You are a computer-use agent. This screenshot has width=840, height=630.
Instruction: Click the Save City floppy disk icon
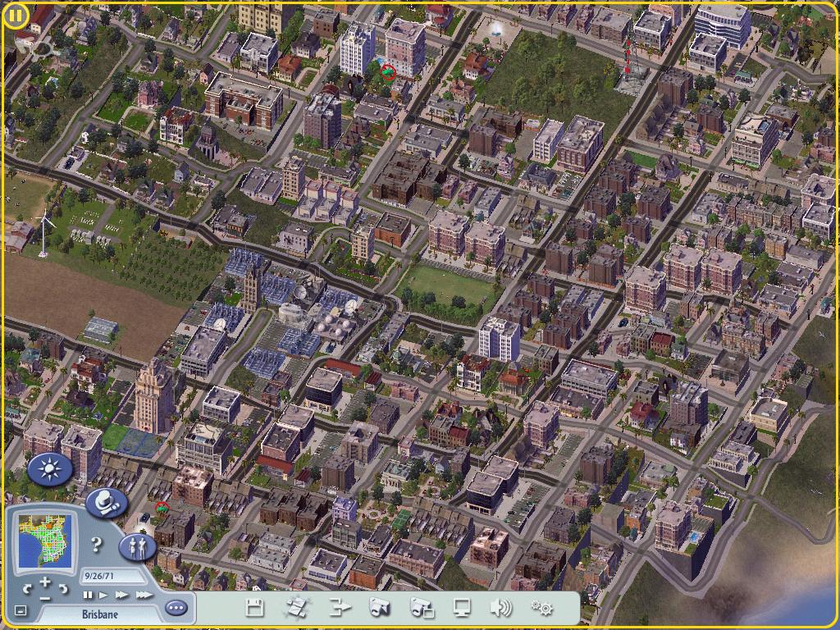(x=255, y=608)
